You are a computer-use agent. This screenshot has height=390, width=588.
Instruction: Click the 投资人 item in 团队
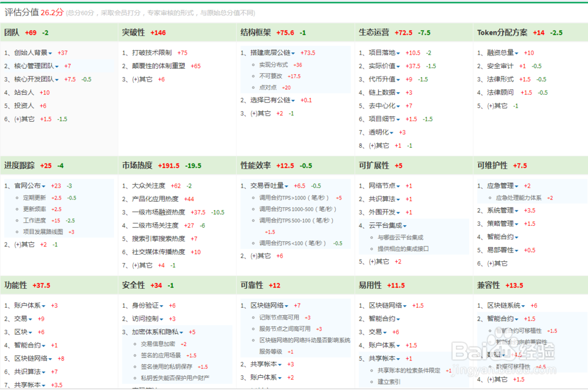[x=24, y=106]
